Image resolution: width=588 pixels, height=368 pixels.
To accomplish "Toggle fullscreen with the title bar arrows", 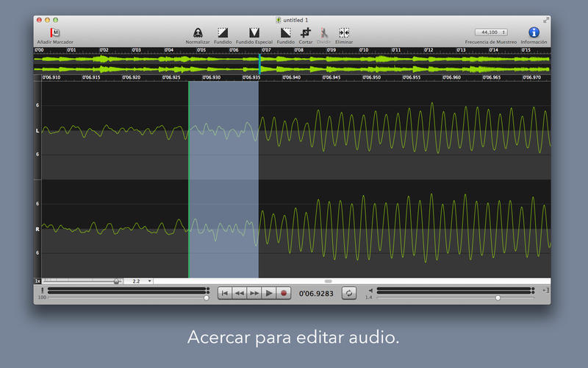I will [x=546, y=20].
